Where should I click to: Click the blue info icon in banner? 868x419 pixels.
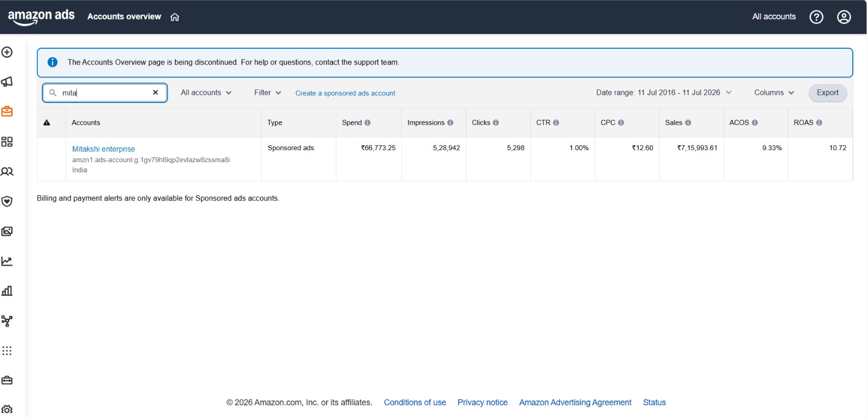coord(53,62)
